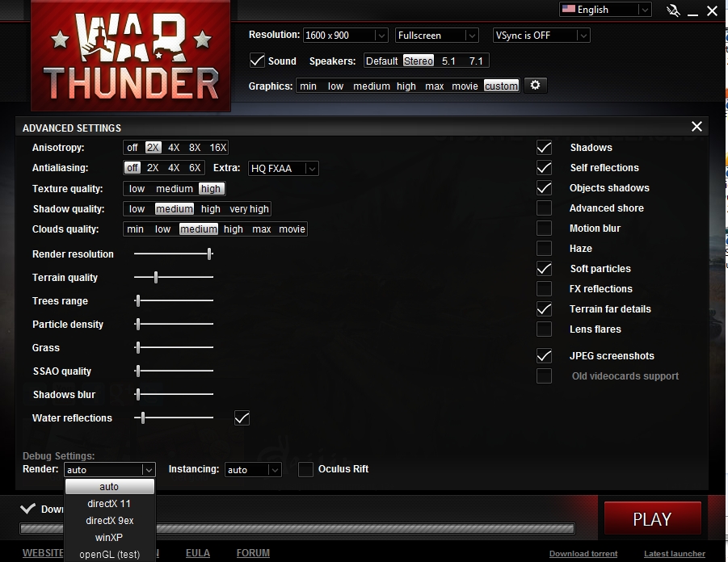Click the Render resolution slider handle
728x562 pixels.
(209, 254)
